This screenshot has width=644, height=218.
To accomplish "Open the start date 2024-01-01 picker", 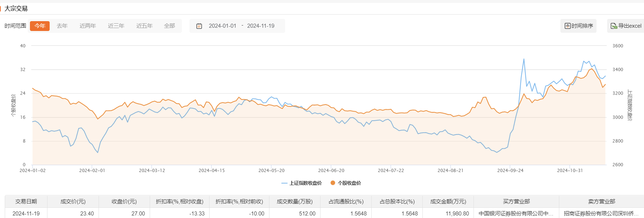I will click(222, 26).
